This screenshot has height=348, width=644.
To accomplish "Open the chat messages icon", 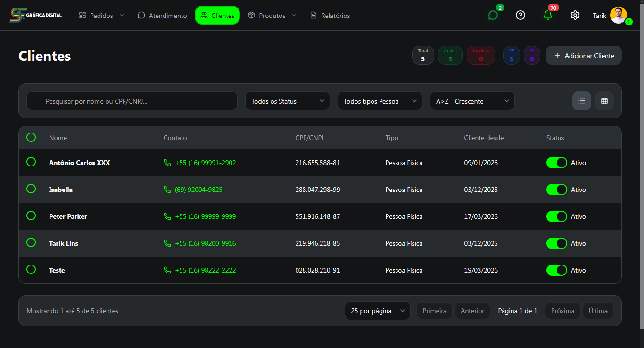I will 493,15.
